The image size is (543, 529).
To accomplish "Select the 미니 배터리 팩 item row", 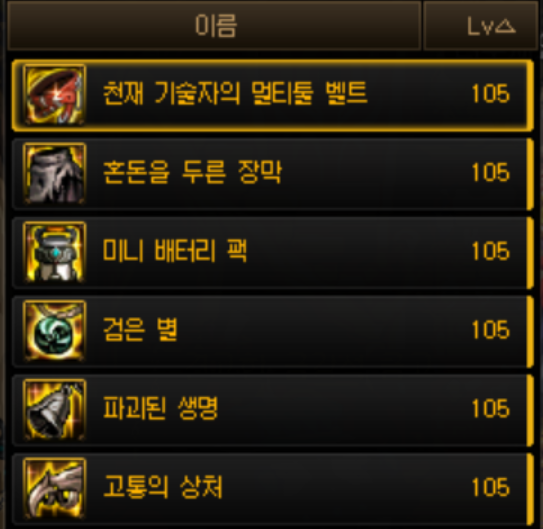I will (273, 252).
